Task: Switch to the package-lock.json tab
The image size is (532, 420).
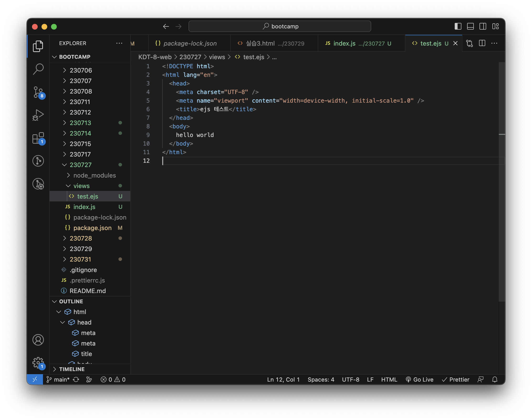Action: 190,43
